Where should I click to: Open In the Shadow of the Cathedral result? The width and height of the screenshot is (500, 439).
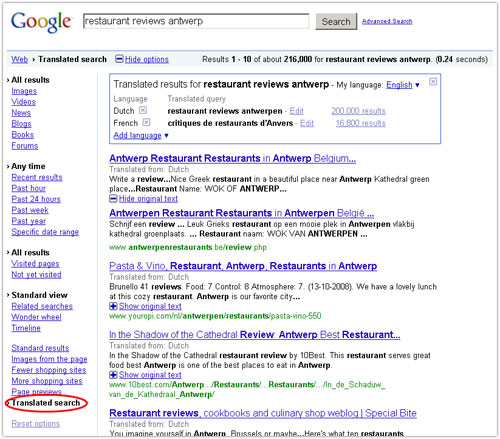click(255, 335)
